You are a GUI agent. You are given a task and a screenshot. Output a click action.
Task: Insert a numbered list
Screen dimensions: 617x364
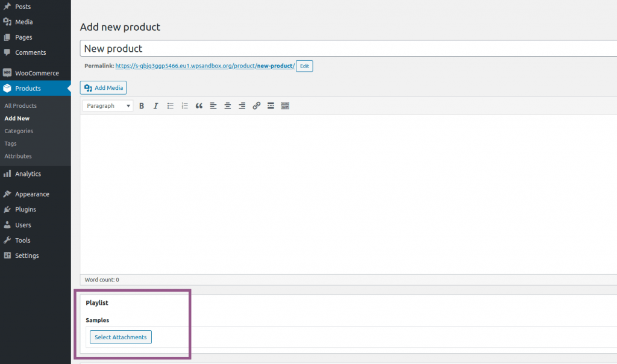pyautogui.click(x=185, y=106)
